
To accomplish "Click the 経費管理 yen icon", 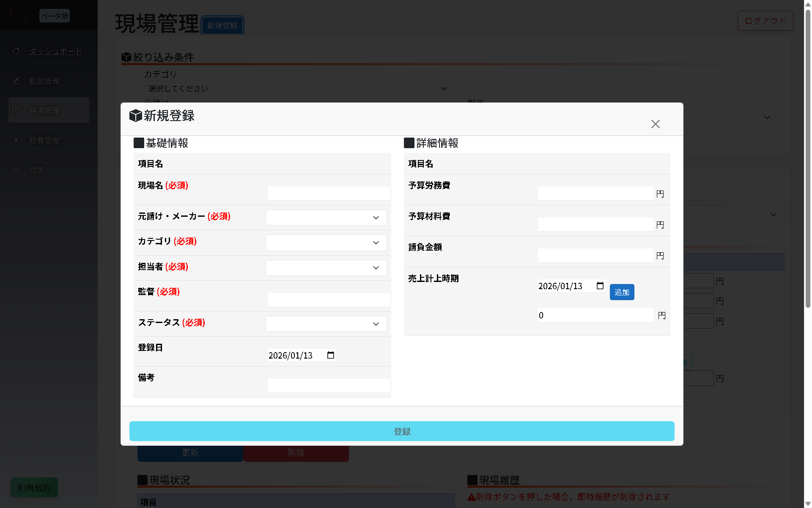I will 16,140.
